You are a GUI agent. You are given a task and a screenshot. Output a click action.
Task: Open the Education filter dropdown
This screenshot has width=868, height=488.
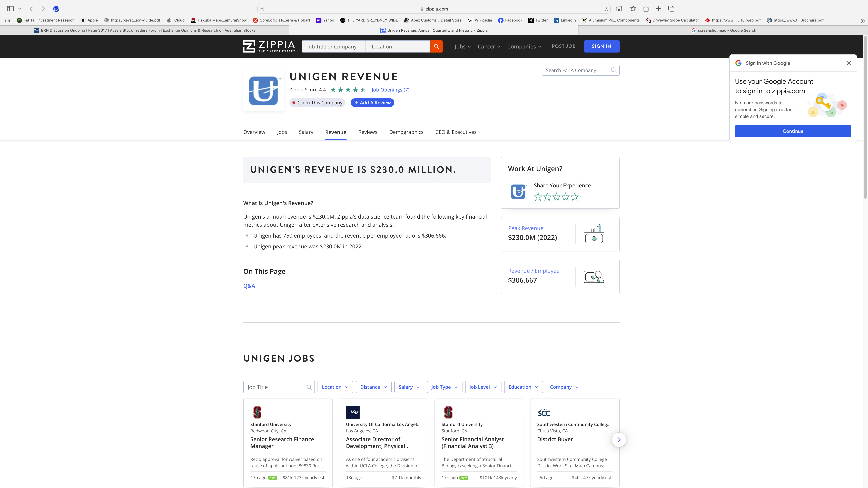tap(523, 387)
